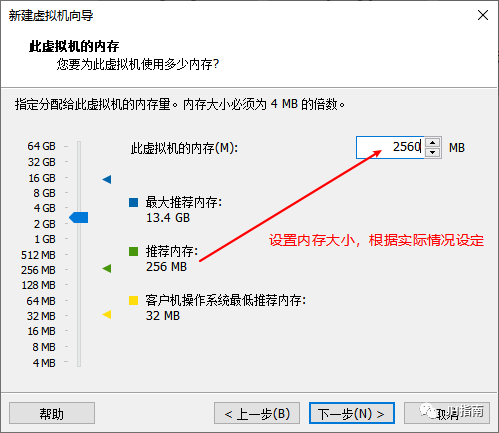This screenshot has height=433, width=499.
Task: Select the 64 MB slider label
Action: 41,301
